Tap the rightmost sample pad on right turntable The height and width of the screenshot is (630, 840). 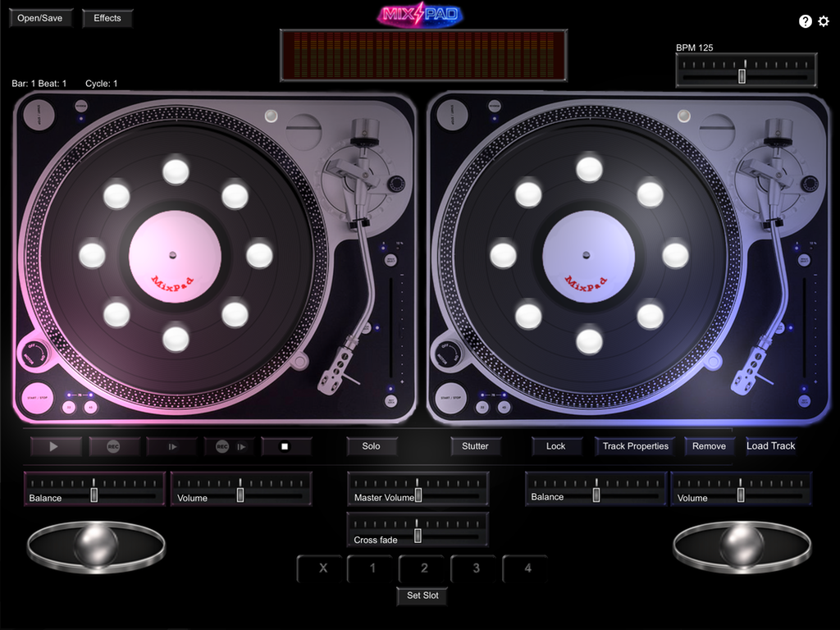[676, 255]
